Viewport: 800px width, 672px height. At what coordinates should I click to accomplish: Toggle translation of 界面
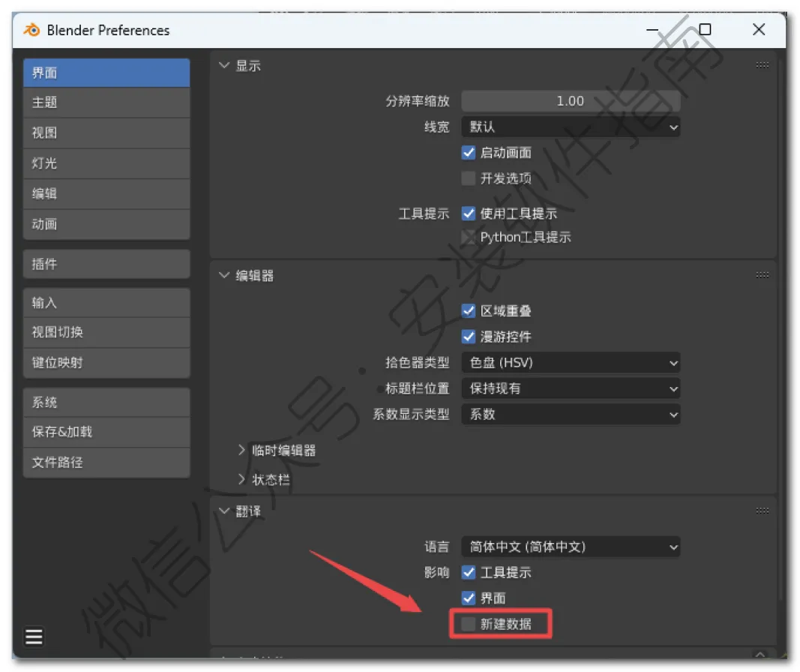tap(469, 598)
